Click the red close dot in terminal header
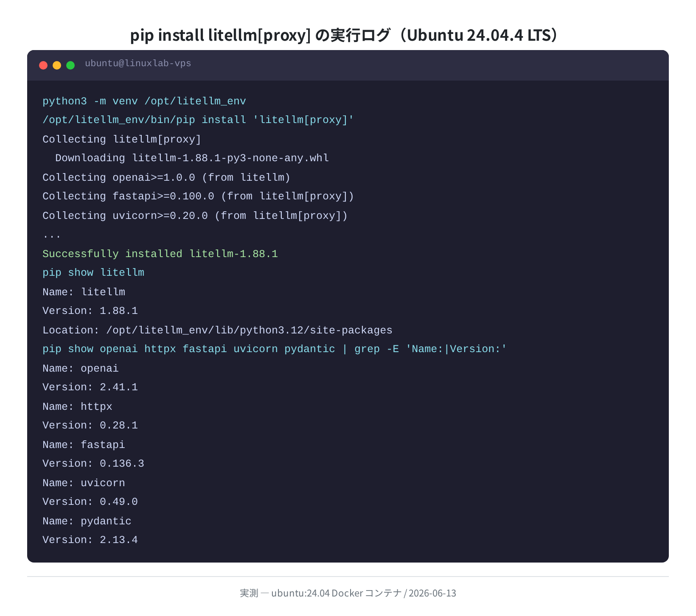The width and height of the screenshot is (696, 616). tap(43, 65)
